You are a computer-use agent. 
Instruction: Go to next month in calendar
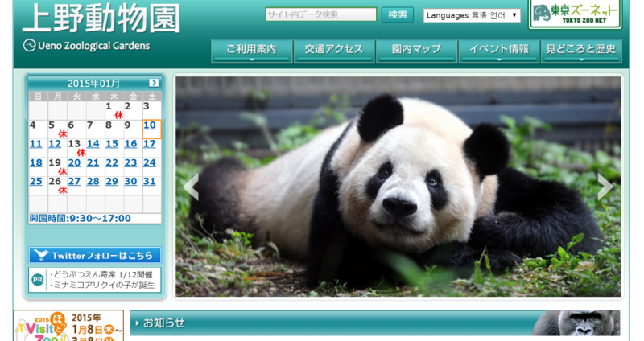coord(154,83)
